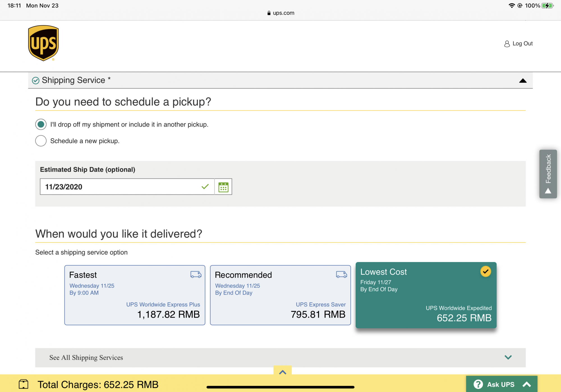561x392 pixels.
Task: Click the 1,187.82 RMB price
Action: pos(168,315)
